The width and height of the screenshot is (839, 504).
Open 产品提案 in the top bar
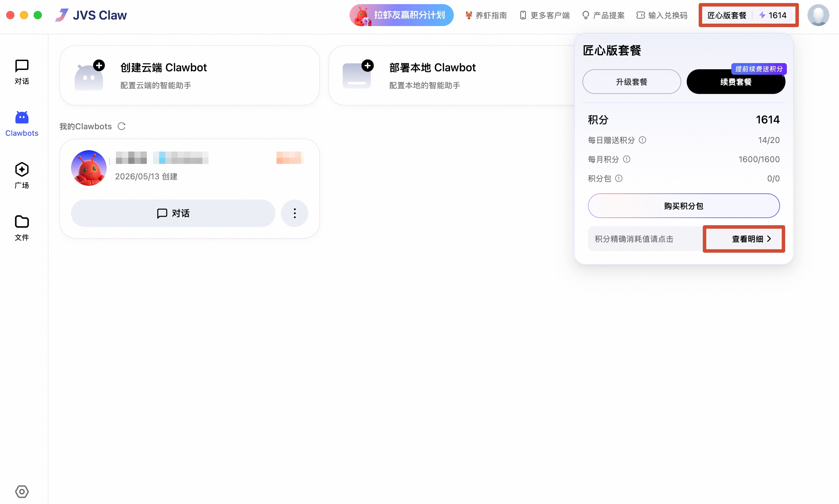click(x=603, y=15)
